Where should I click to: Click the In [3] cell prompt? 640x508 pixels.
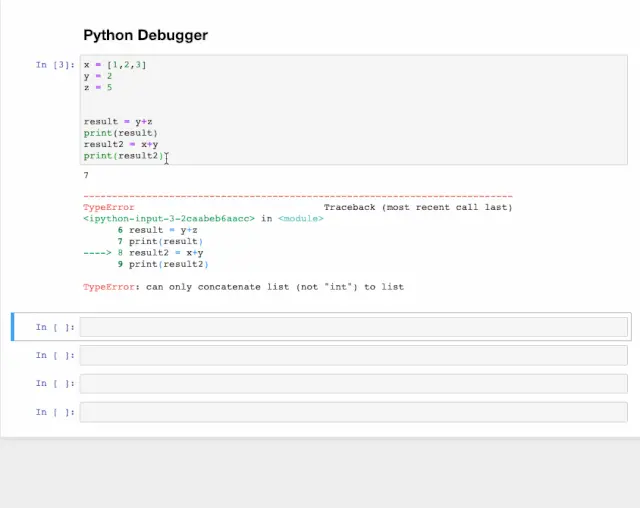(x=55, y=65)
